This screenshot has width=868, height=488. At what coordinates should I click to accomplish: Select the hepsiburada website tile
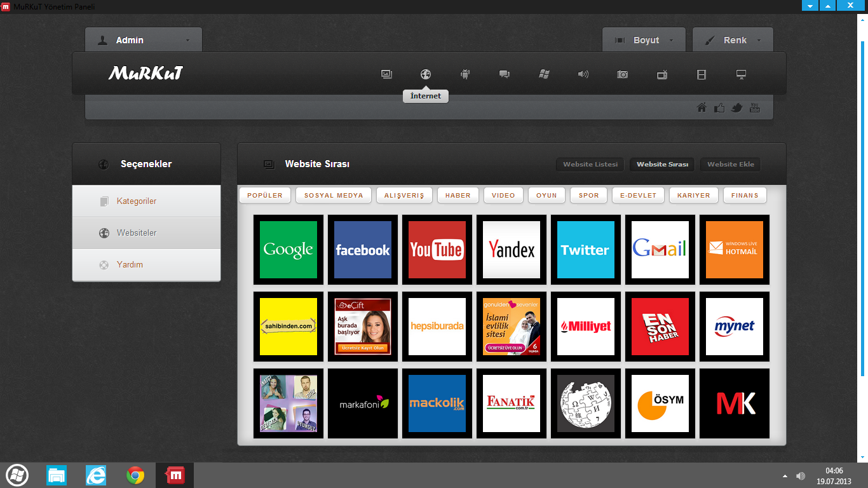point(437,327)
